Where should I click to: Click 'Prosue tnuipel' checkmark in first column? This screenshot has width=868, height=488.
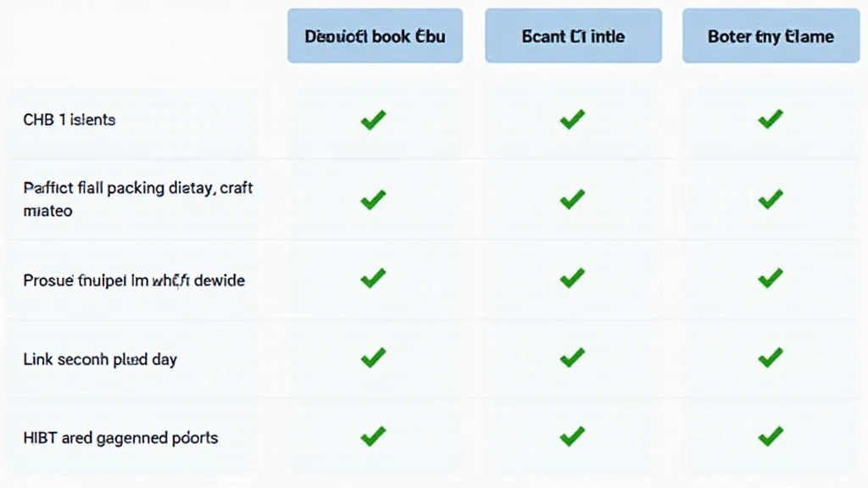pos(373,278)
